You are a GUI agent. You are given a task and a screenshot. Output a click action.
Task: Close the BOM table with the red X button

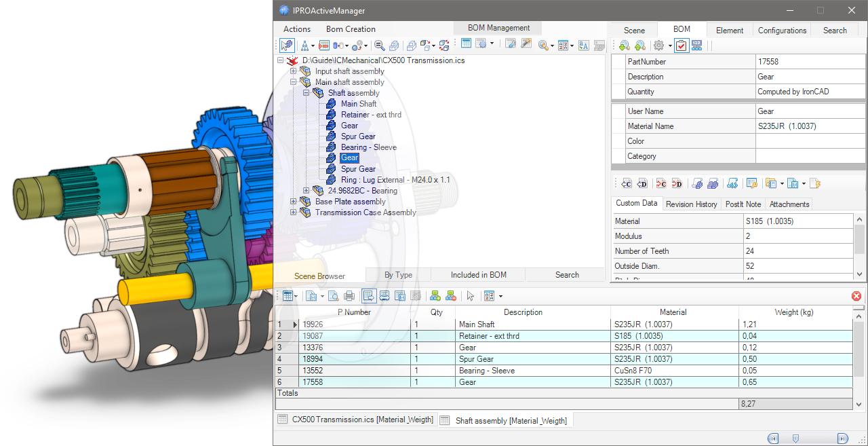click(x=856, y=295)
